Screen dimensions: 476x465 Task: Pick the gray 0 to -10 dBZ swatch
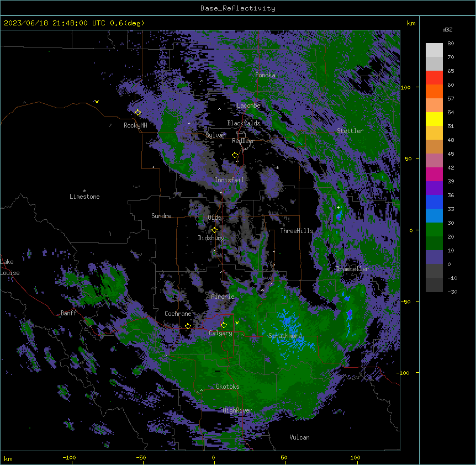coord(434,271)
